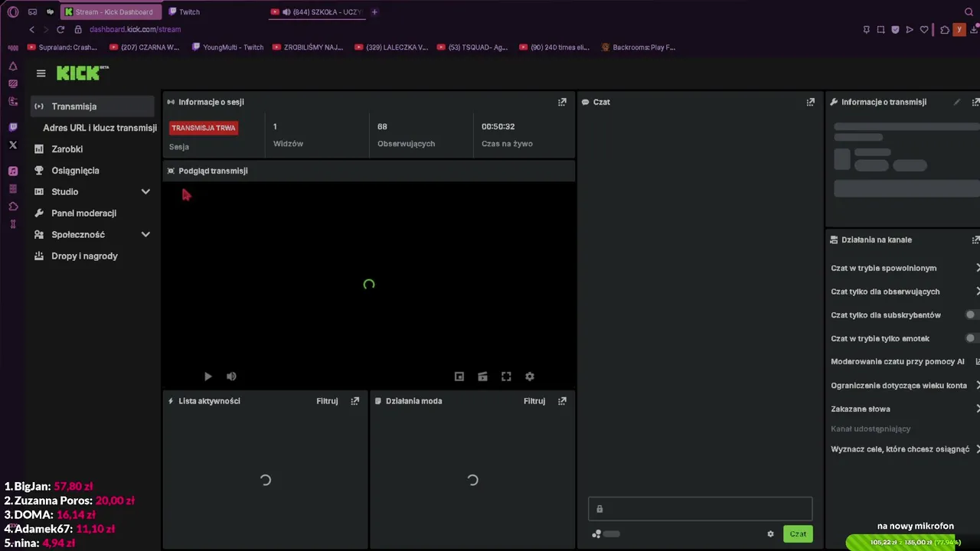Pop out the Informacje o sesji panel

pos(562,102)
